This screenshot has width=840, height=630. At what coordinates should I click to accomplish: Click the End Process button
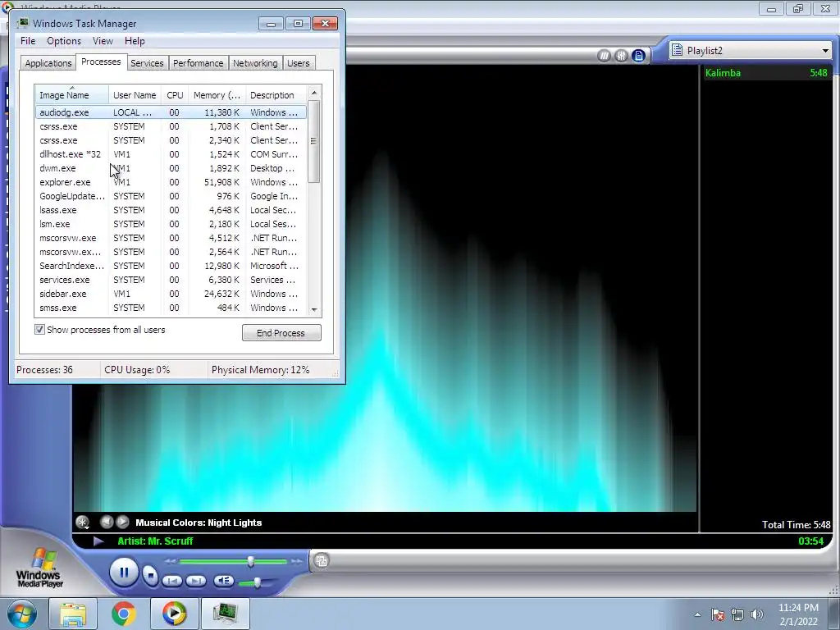point(281,333)
